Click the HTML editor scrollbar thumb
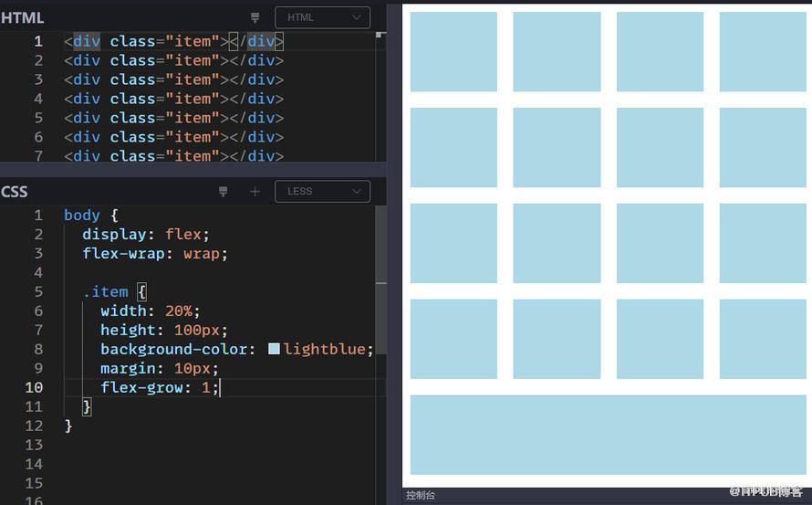Screen dimensions: 812x505 tap(380, 35)
